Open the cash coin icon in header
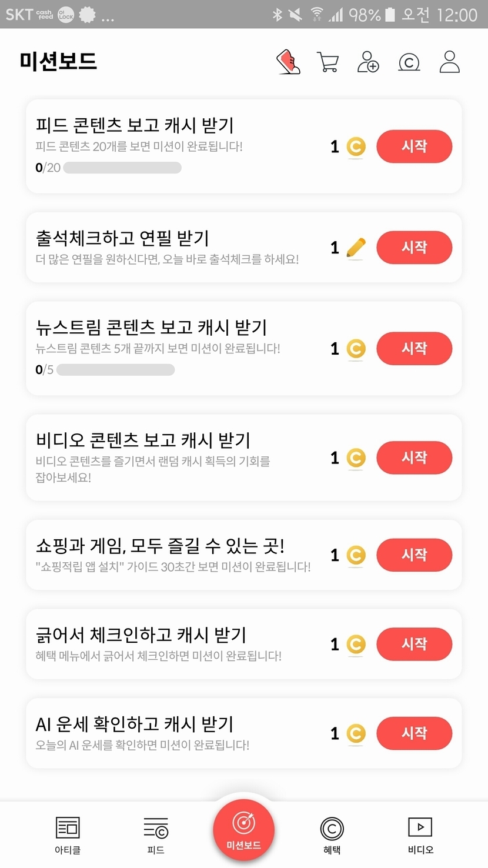 tap(409, 62)
